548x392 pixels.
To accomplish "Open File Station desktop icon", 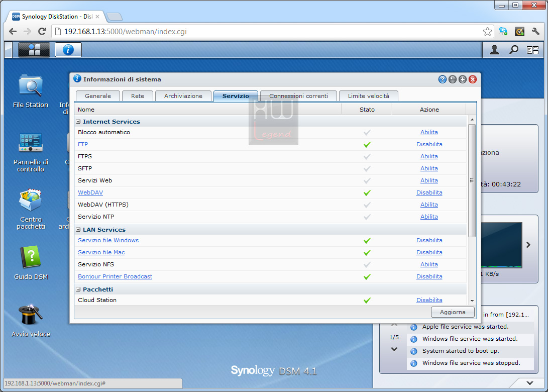I will tap(31, 91).
